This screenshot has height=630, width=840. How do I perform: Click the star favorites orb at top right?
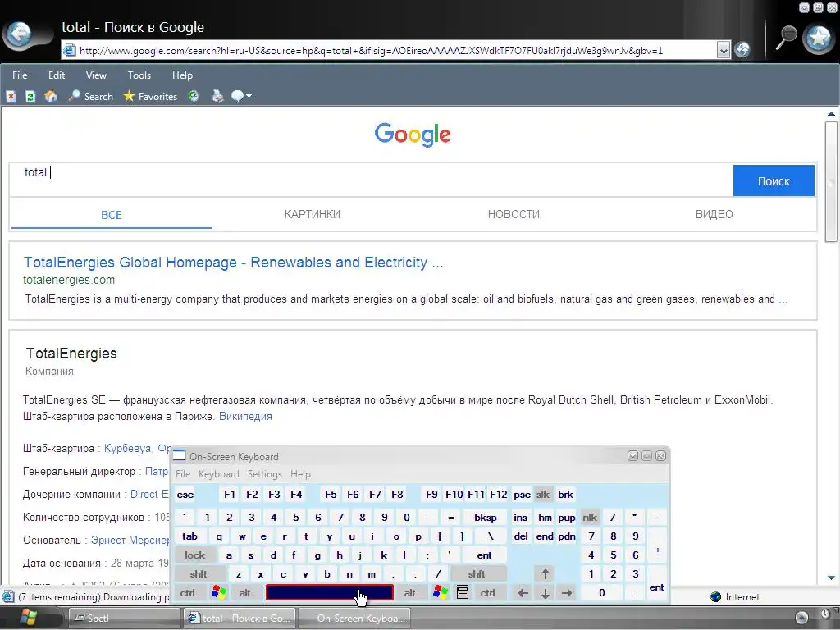(x=819, y=37)
